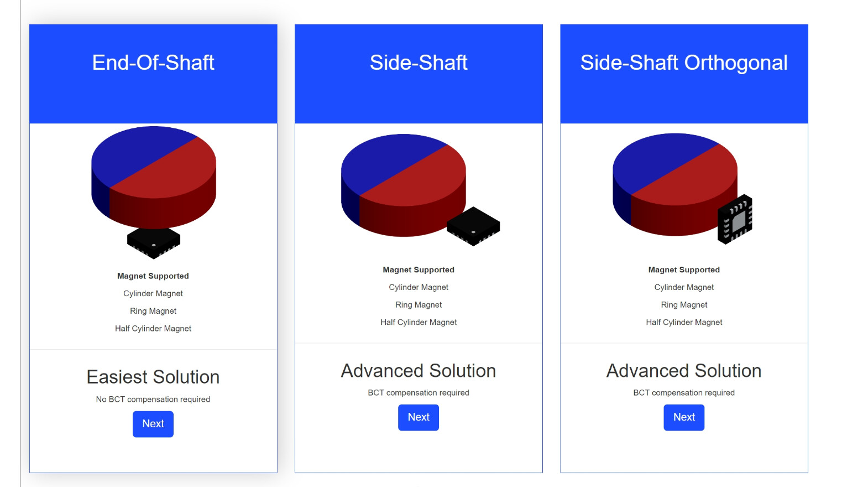Select the Side-Shaft header
The height and width of the screenshot is (487, 868).
[419, 63]
